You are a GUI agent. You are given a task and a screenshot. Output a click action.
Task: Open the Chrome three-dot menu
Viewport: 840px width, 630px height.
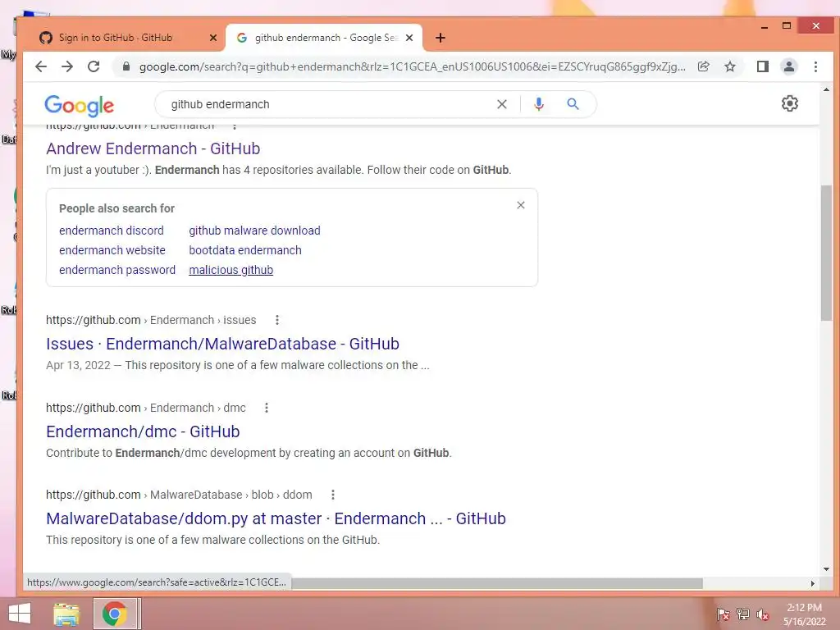click(815, 66)
